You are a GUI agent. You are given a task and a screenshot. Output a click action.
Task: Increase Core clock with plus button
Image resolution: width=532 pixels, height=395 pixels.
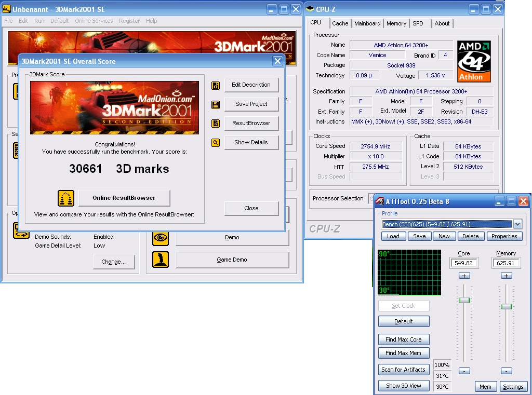(464, 276)
